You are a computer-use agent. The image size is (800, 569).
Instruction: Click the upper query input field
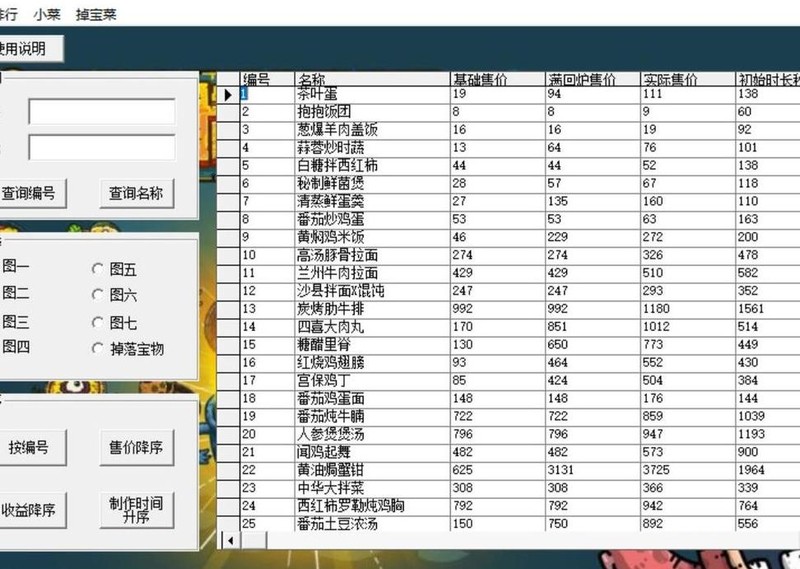point(101,112)
